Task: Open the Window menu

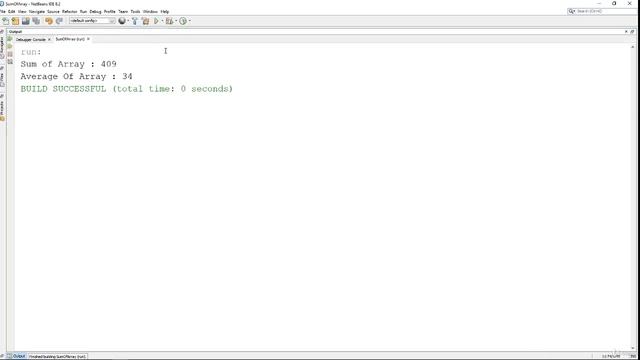Action: (x=150, y=11)
